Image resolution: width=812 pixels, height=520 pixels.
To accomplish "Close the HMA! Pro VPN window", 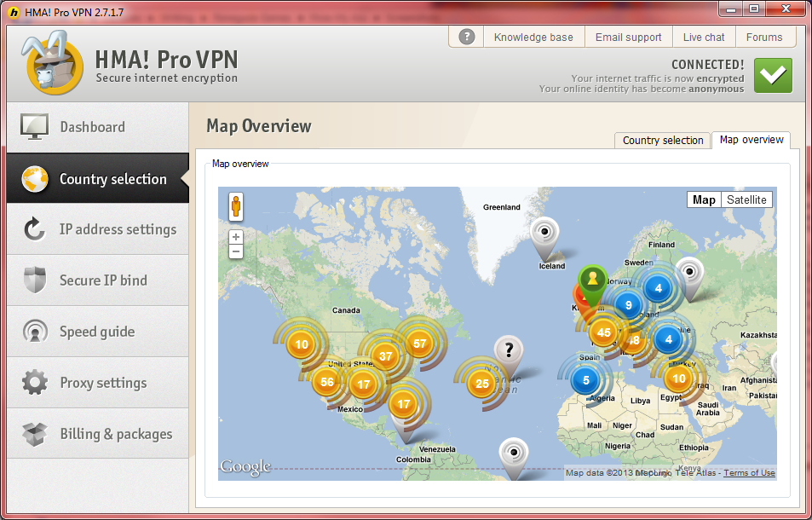I will pos(786,9).
